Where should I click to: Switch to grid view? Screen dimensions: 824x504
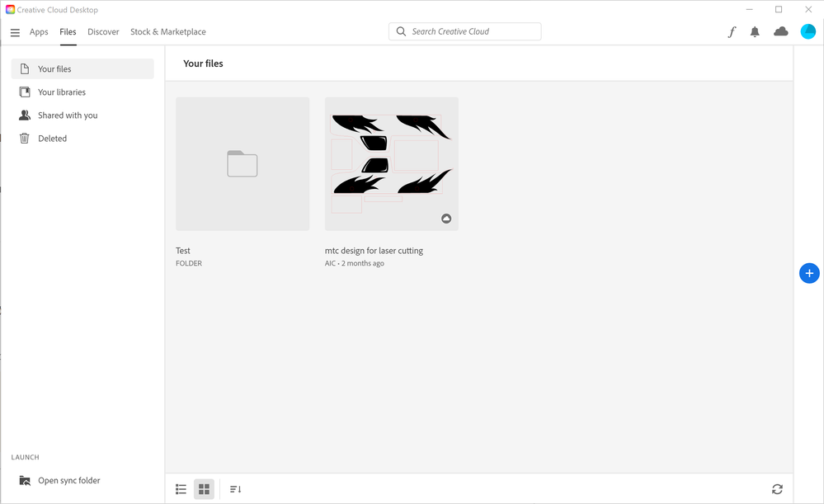point(204,489)
